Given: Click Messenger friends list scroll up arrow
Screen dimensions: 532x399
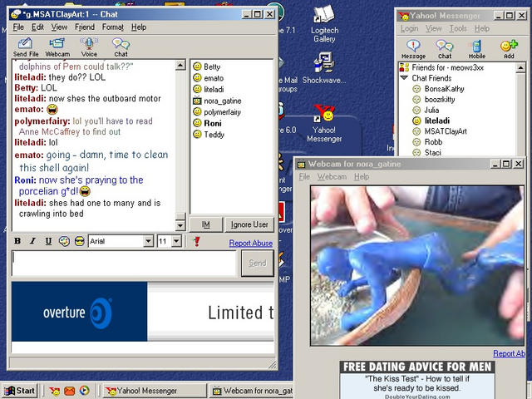Looking at the screenshot, I should tap(520, 68).
